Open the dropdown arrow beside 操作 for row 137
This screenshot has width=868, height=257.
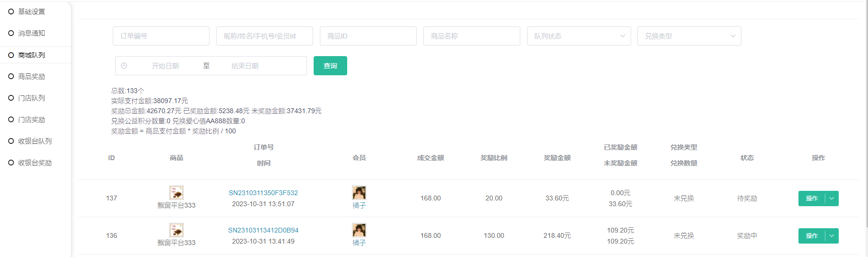click(x=832, y=199)
